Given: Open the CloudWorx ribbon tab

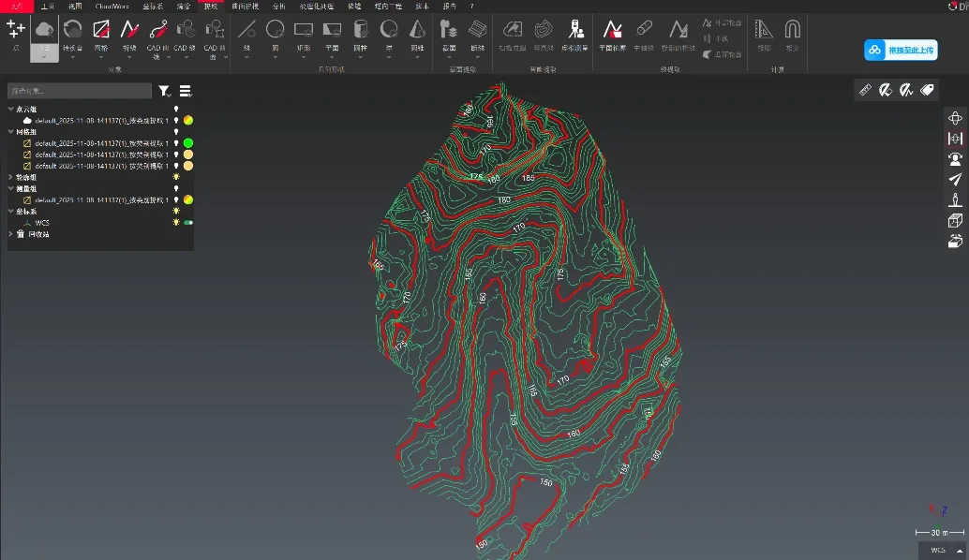Looking at the screenshot, I should point(112,6).
